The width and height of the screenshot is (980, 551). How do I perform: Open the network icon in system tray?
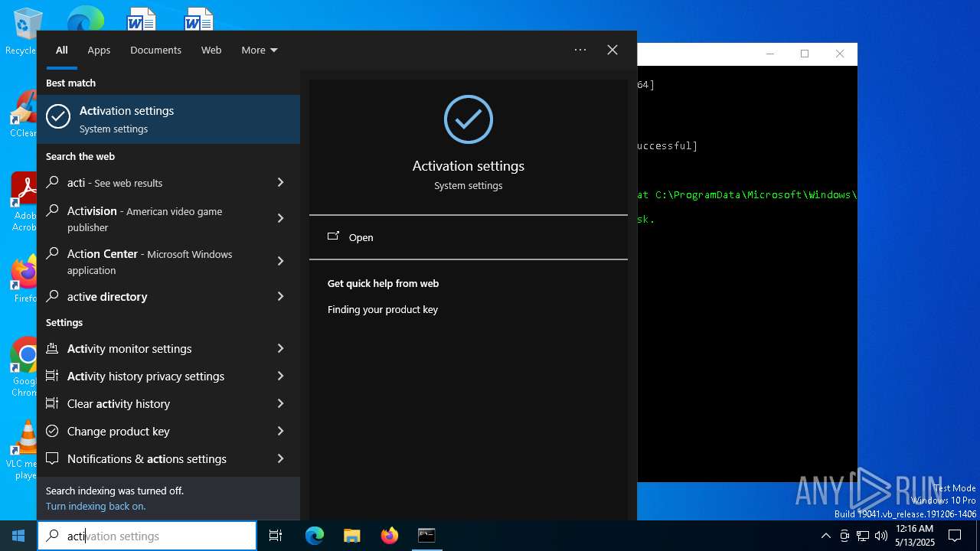pyautogui.click(x=863, y=536)
